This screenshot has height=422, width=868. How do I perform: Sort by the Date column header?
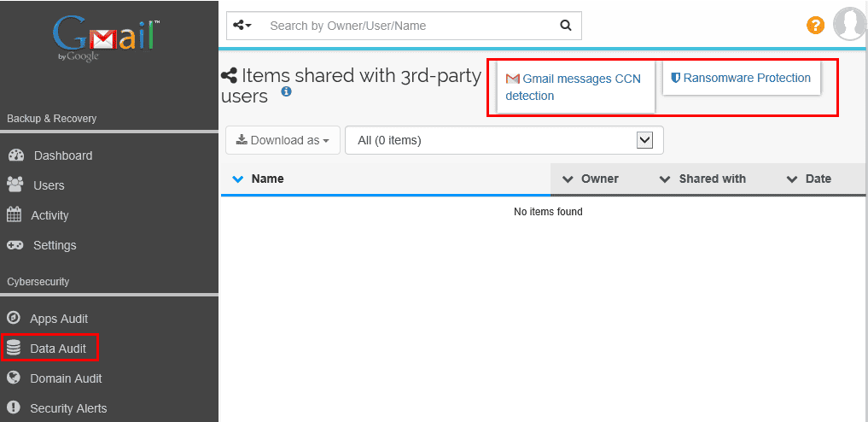coord(818,179)
